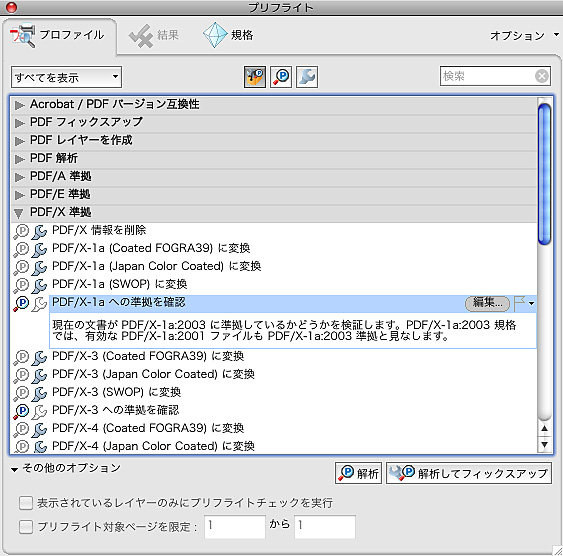Click the blue vertical scrollbar thumb

(x=544, y=174)
